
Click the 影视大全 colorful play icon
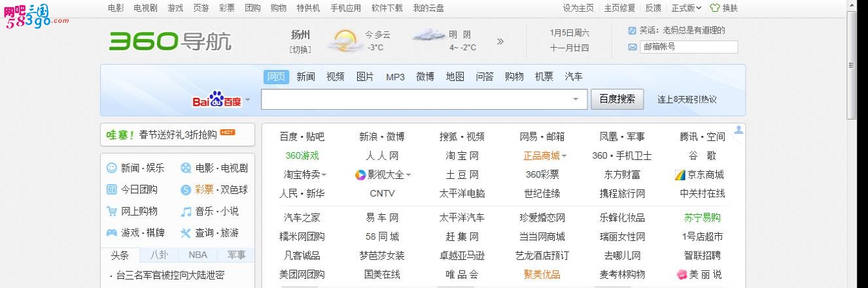click(x=360, y=174)
